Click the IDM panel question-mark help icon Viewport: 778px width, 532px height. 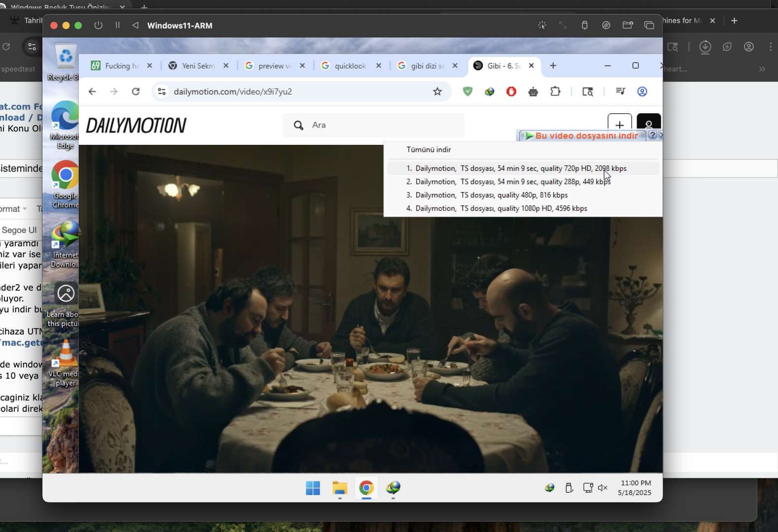(652, 135)
